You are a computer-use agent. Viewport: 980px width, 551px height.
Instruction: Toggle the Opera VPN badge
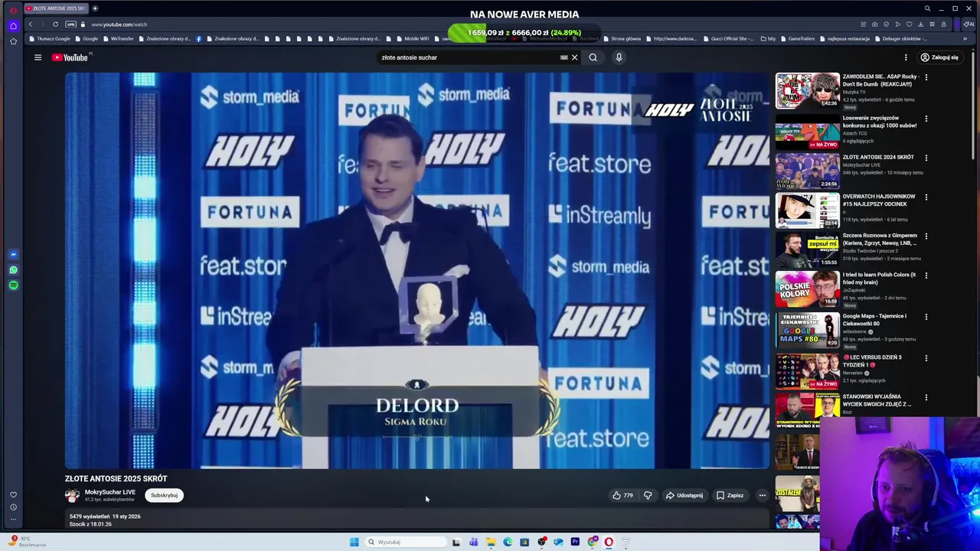point(70,24)
